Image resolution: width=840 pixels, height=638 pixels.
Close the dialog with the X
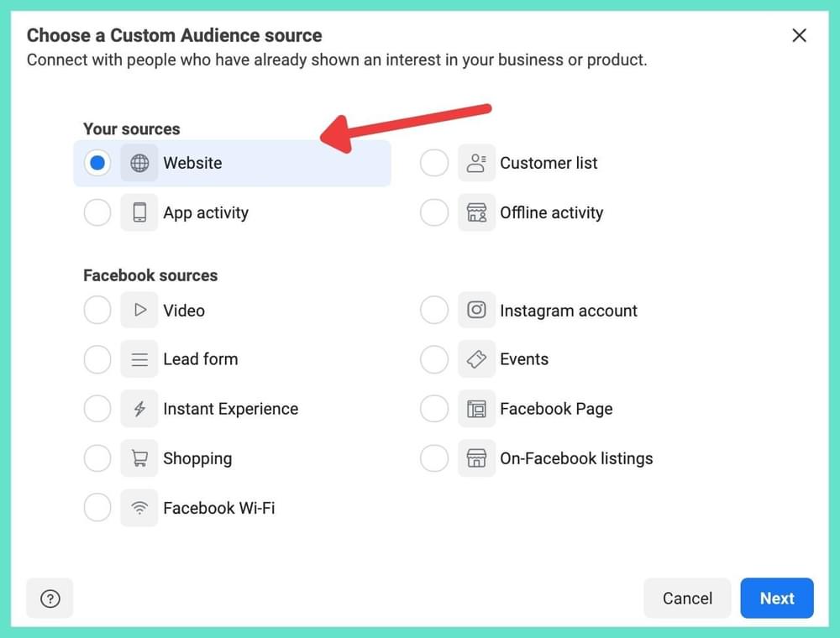[799, 35]
